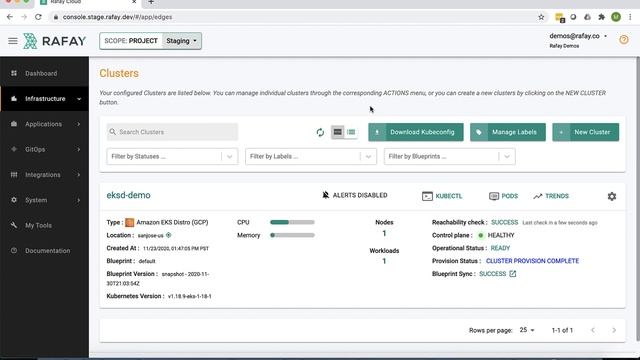Screen dimensions: 640x360
Task: Click Reachability check SUCCESS text
Action: click(x=504, y=222)
